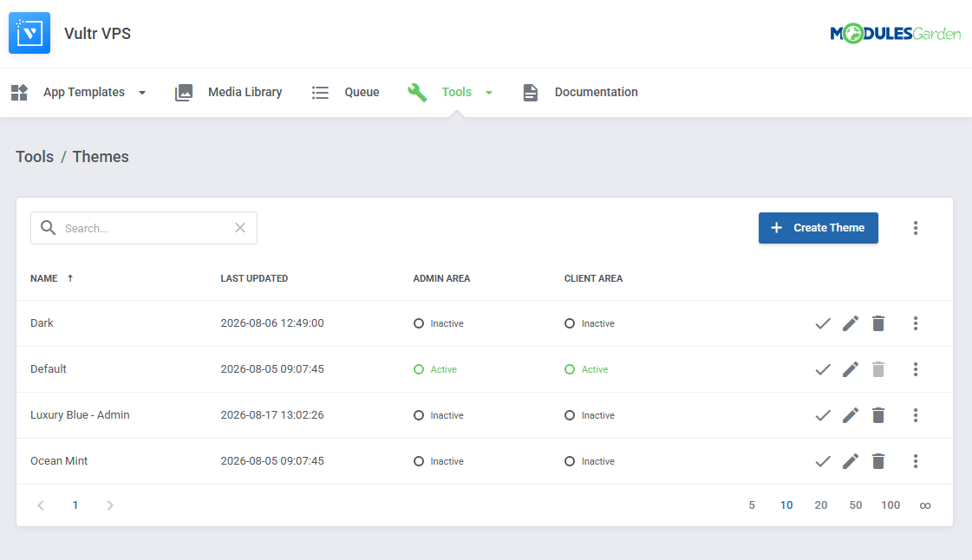Edit the Dark theme with pencil
Image resolution: width=972 pixels, height=560 pixels.
[x=851, y=323]
